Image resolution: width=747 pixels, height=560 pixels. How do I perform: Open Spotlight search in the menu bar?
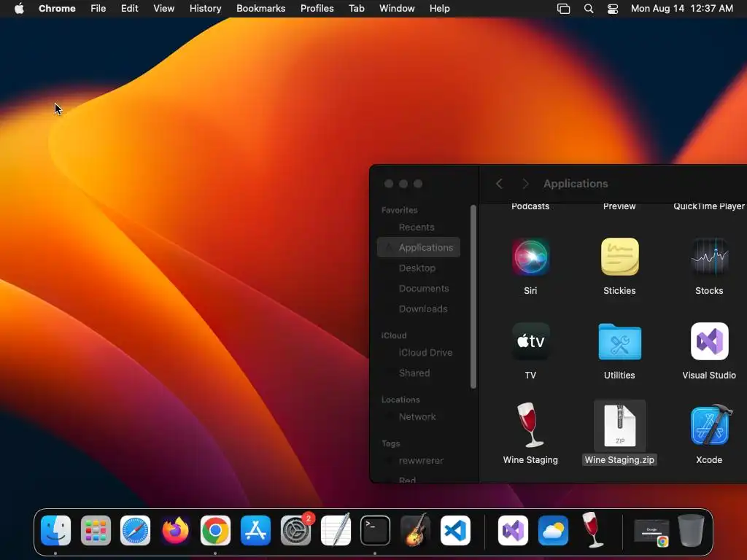[x=589, y=9]
